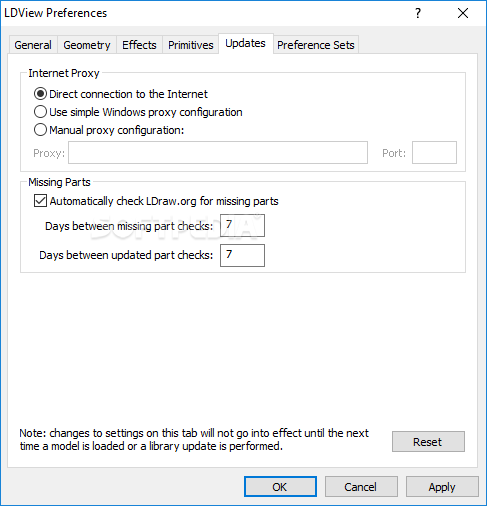Click the Reset button
This screenshot has width=487, height=506.
point(428,442)
